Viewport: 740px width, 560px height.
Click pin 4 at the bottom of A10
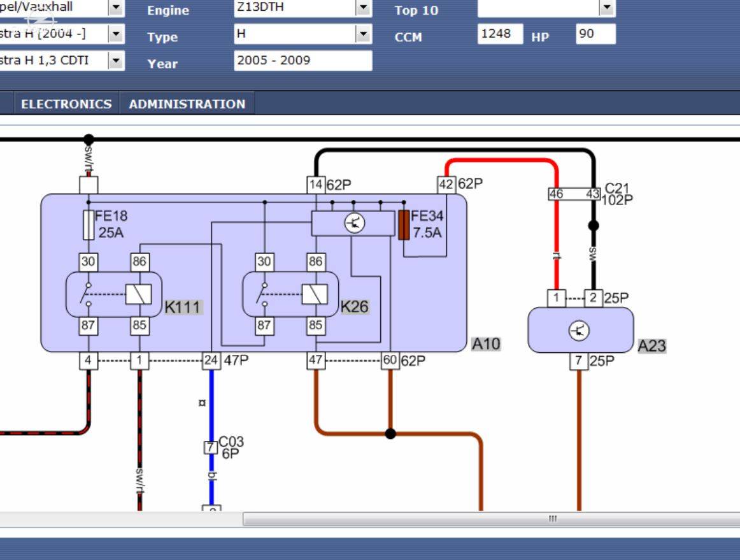pos(89,361)
